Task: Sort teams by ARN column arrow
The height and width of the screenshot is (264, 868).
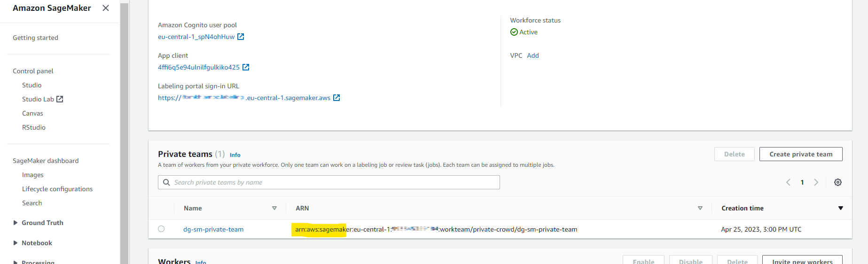Action: pos(700,208)
